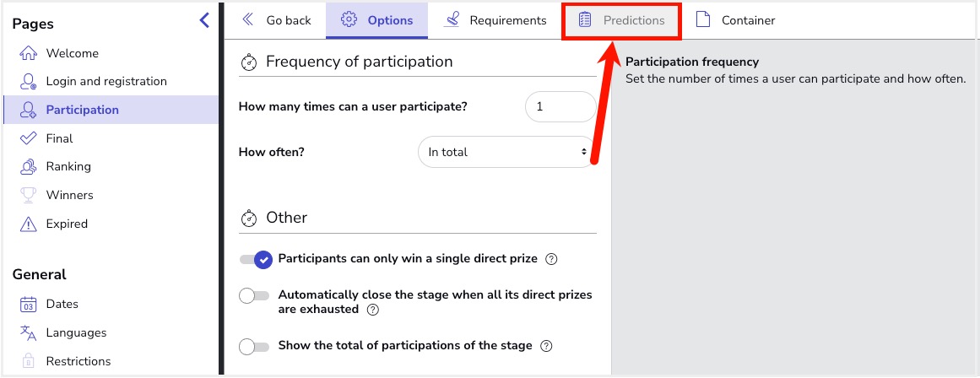Open the Container tab
This screenshot has width=980, height=378.
735,20
